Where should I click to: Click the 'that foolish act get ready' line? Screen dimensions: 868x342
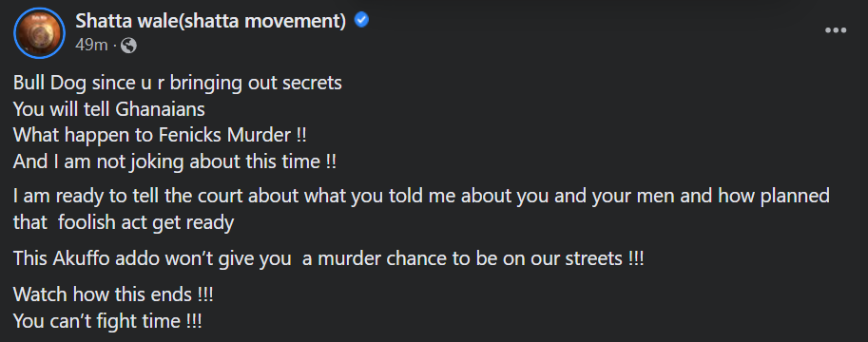point(124,223)
